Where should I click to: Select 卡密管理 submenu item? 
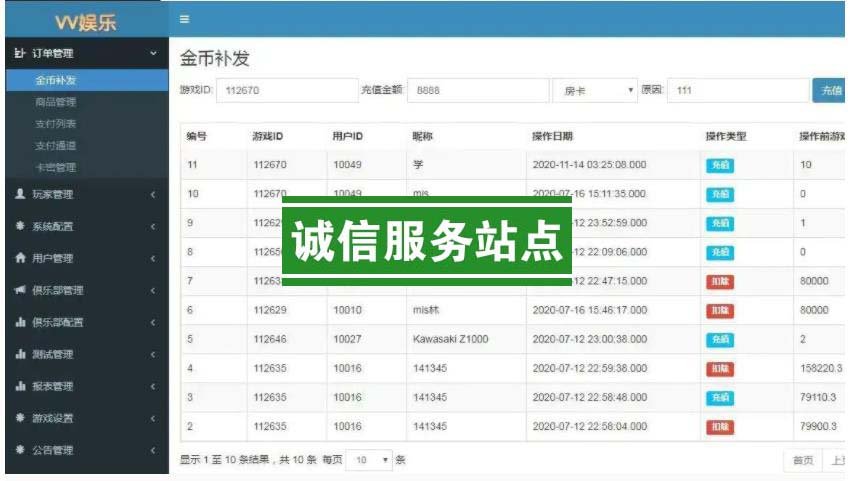point(55,167)
